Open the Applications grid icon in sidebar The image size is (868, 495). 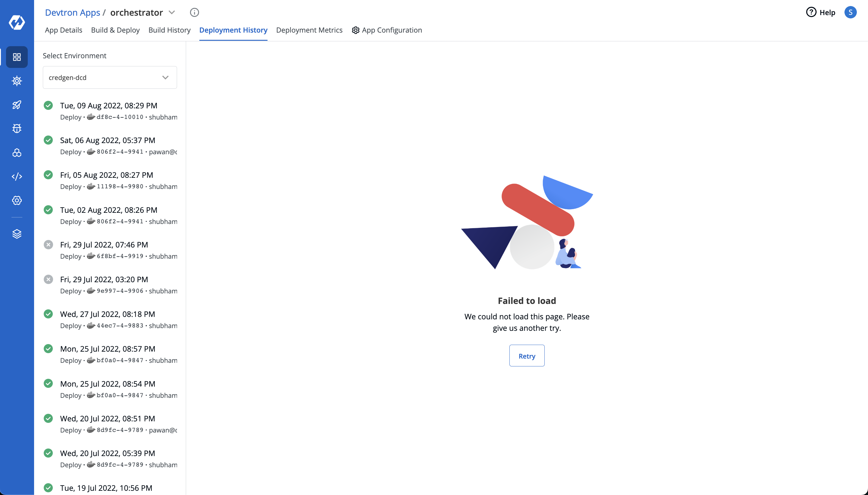pos(17,57)
